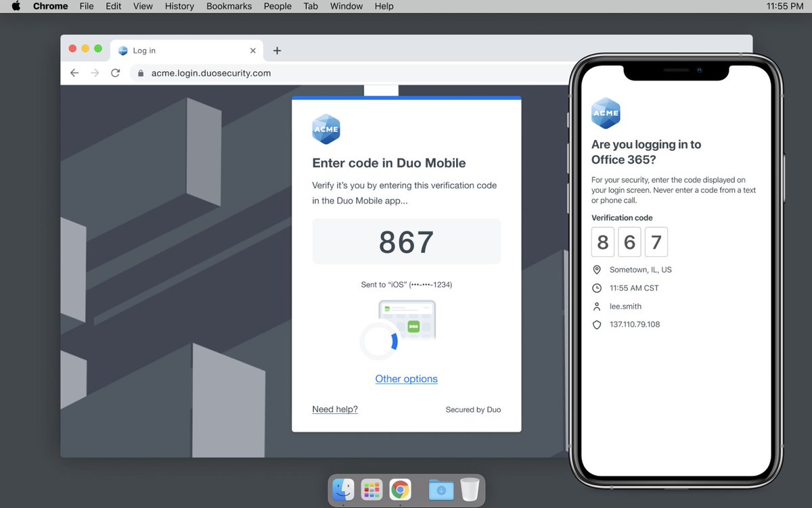Reload the current page
812x508 pixels.
click(x=116, y=73)
